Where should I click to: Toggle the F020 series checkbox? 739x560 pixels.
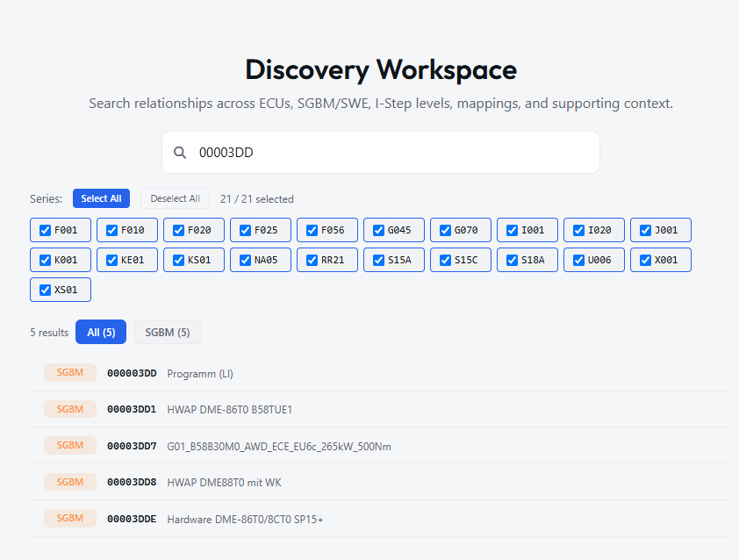point(179,230)
